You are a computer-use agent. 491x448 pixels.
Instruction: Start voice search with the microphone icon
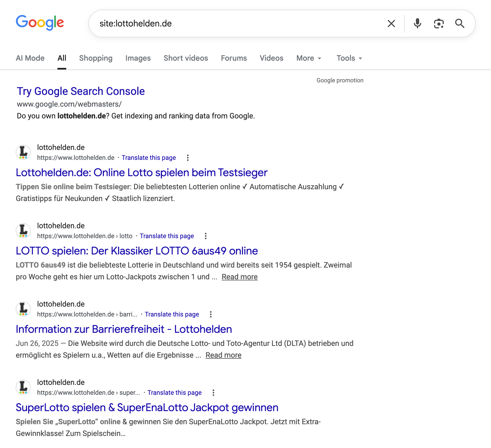417,24
